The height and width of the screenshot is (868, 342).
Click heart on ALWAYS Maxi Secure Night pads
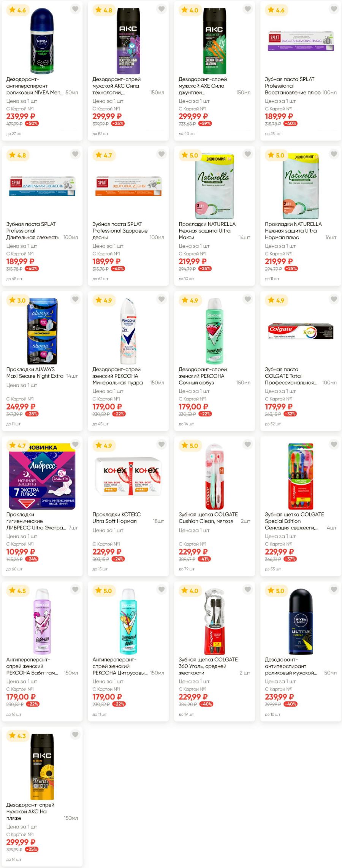pos(75,299)
